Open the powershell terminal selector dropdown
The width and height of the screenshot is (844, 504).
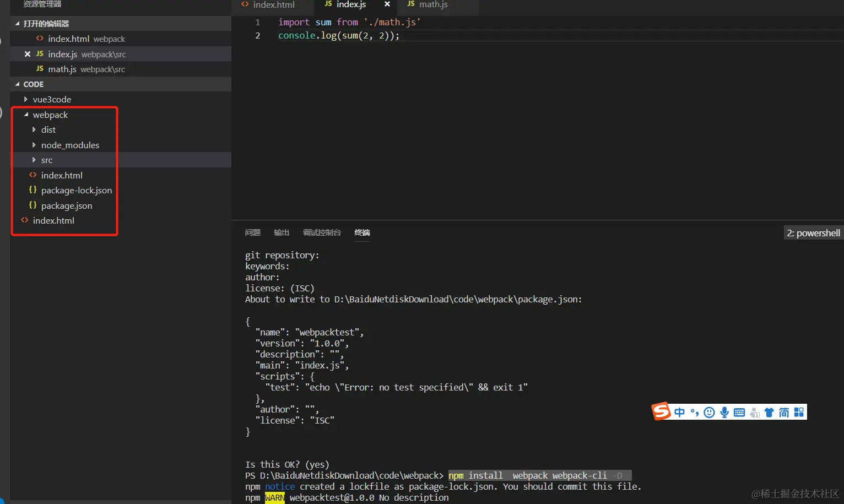click(x=813, y=232)
